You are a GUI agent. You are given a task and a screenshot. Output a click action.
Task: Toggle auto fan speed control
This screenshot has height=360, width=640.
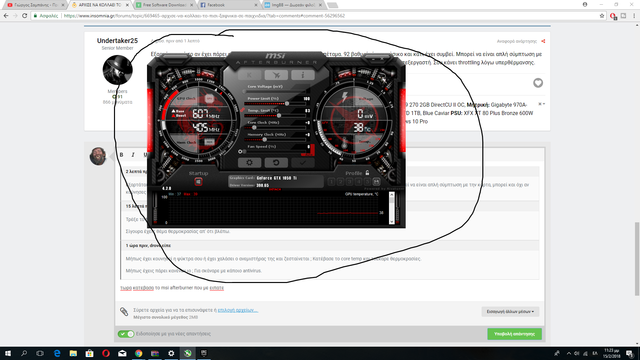(x=308, y=154)
